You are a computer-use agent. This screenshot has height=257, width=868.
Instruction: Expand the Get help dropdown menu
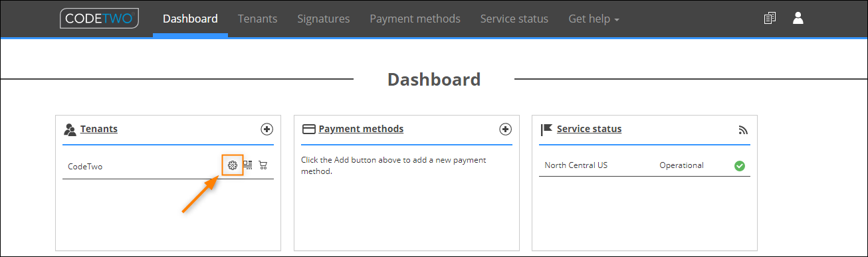pyautogui.click(x=594, y=19)
